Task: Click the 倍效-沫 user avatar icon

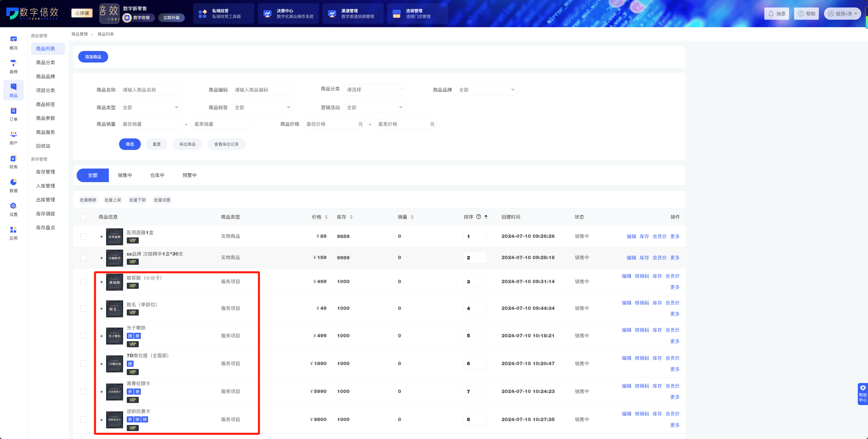Action: click(831, 14)
